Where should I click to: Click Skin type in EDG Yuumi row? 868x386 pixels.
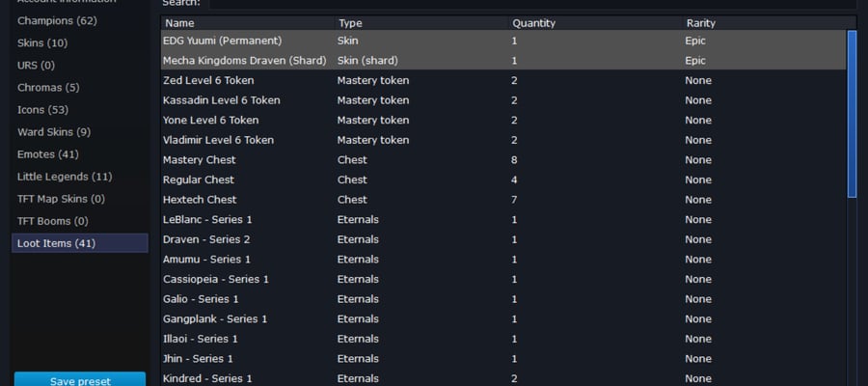347,41
